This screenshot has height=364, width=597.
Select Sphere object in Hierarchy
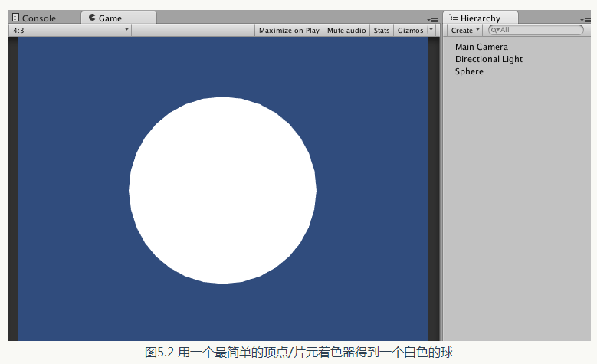coord(469,71)
